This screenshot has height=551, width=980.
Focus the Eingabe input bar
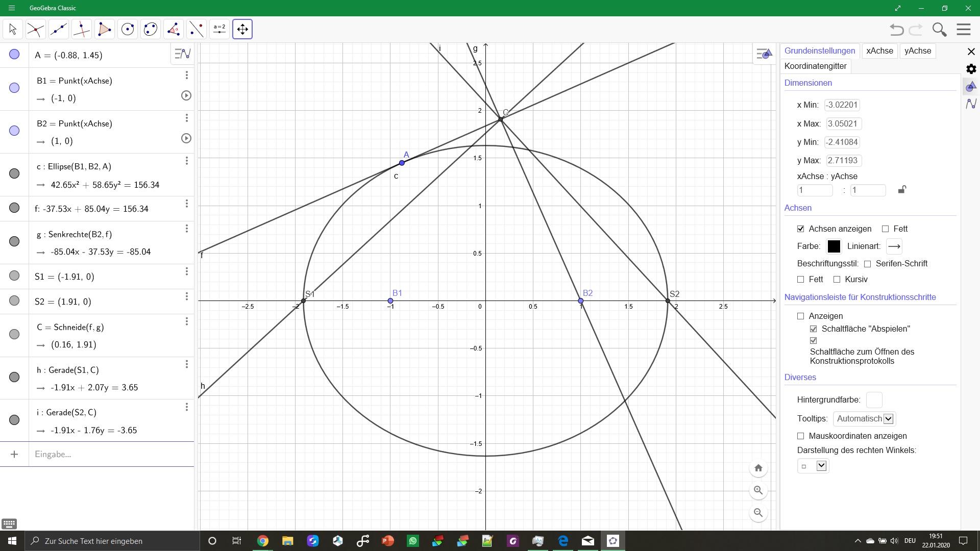(111, 454)
